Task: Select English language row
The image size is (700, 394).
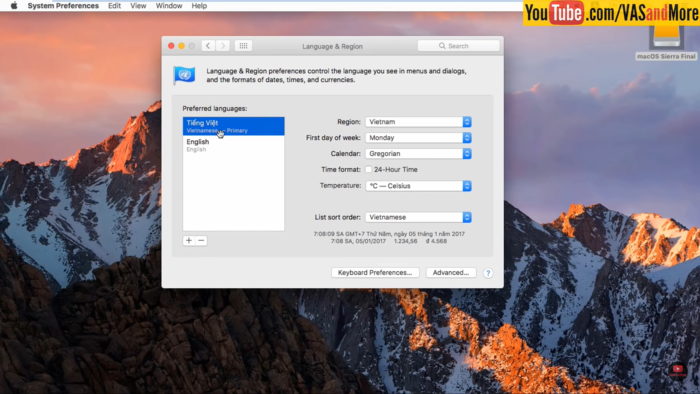Action: point(233,145)
